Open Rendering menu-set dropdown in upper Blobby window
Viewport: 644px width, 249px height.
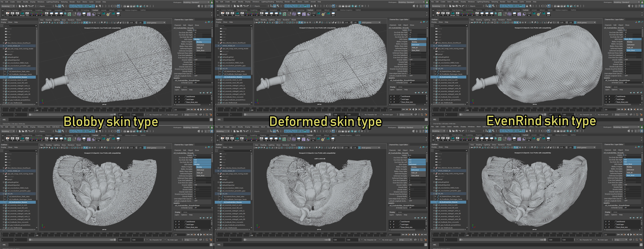tap(8, 6)
